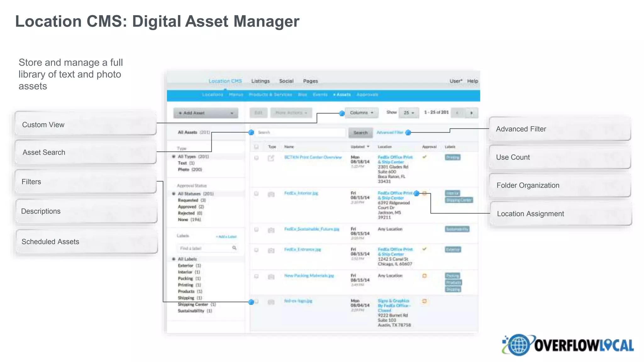Switch to the Approvals subtab
This screenshot has width=644, height=362.
click(x=367, y=95)
